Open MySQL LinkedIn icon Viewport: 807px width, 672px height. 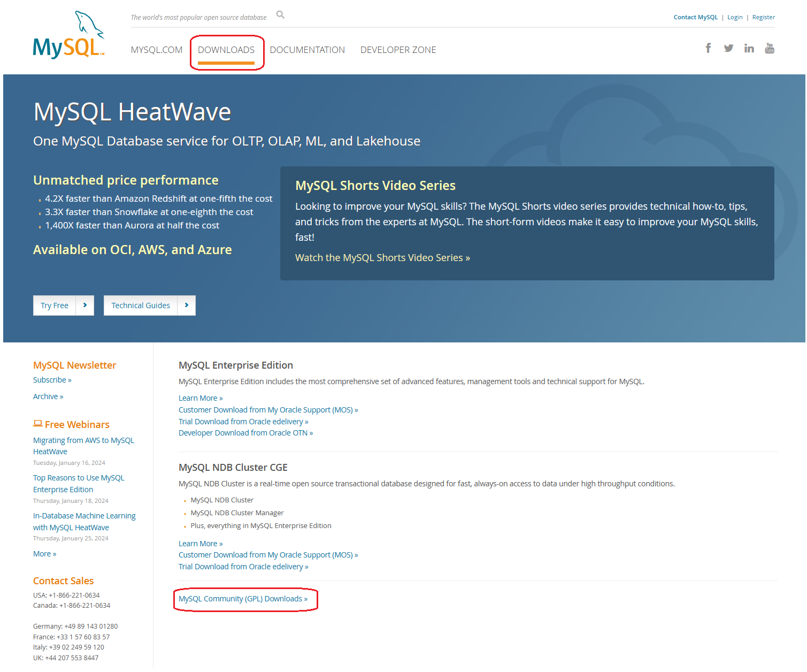pyautogui.click(x=749, y=48)
